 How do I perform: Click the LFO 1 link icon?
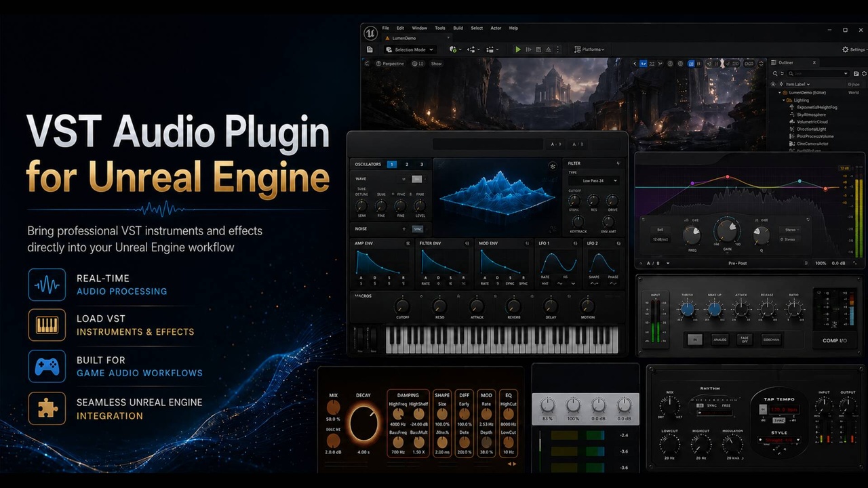576,243
